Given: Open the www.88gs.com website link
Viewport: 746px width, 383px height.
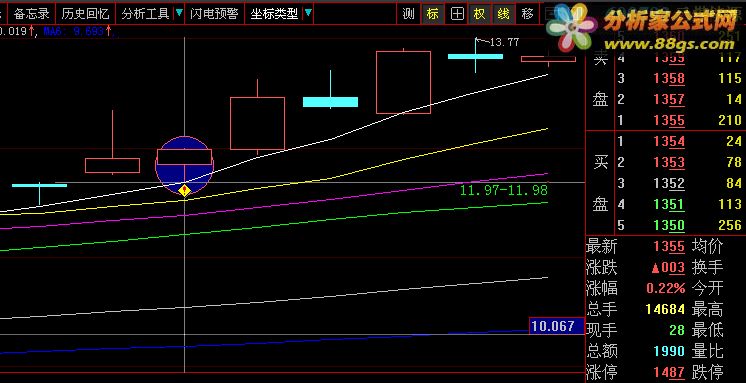Looking at the screenshot, I should click(x=670, y=44).
